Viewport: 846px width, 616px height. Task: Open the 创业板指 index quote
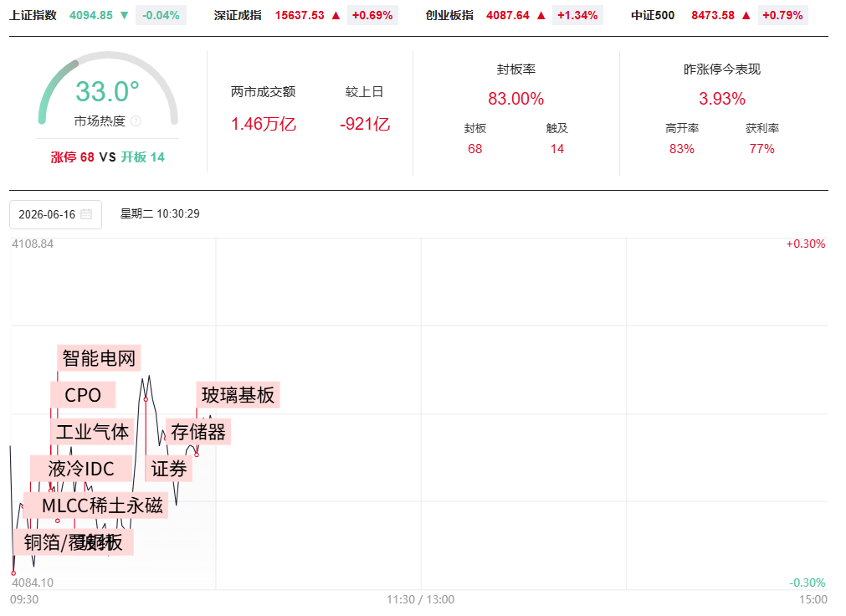(x=514, y=15)
